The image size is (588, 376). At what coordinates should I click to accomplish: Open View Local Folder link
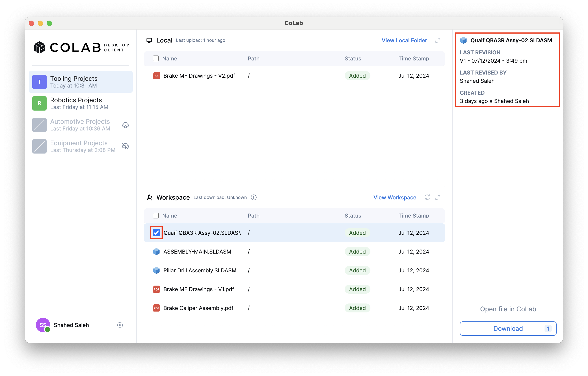click(404, 40)
